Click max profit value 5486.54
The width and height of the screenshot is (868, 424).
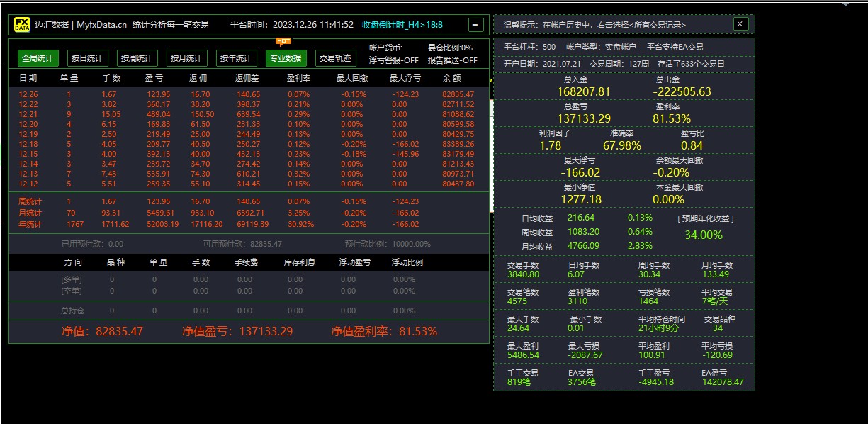coord(524,355)
